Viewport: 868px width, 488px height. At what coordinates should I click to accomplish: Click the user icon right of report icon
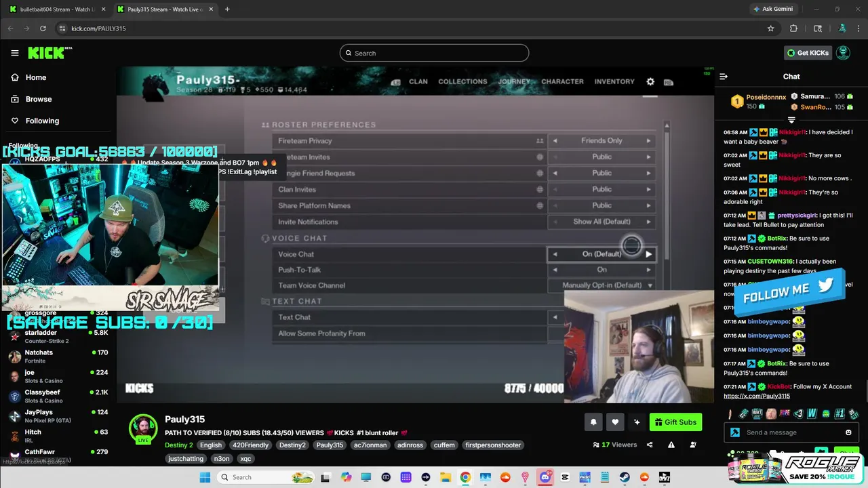tap(693, 445)
